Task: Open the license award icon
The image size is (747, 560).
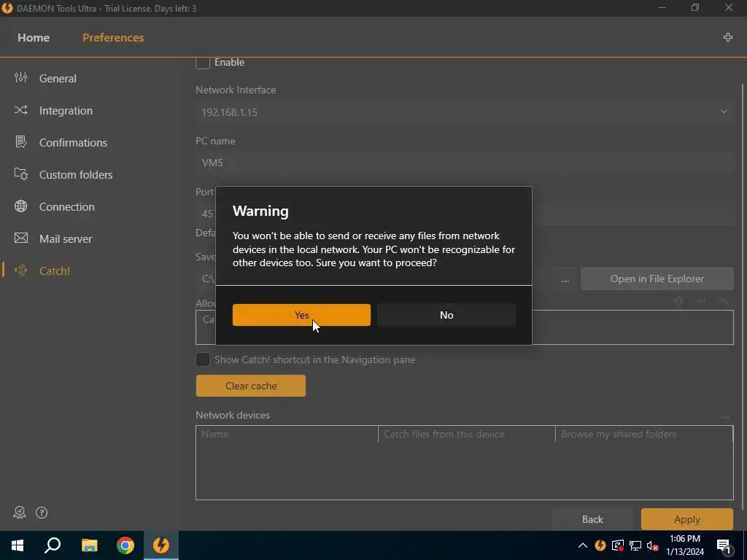Action: 20,513
